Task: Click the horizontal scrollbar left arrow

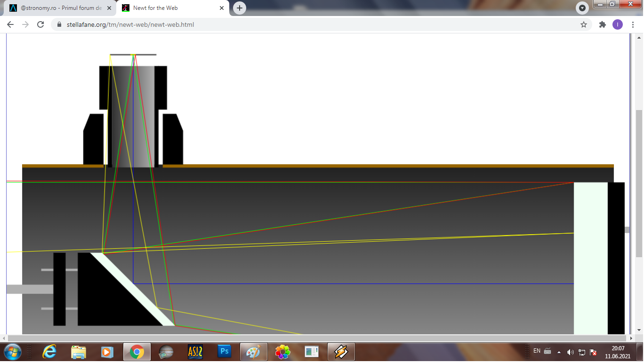Action: point(4,338)
